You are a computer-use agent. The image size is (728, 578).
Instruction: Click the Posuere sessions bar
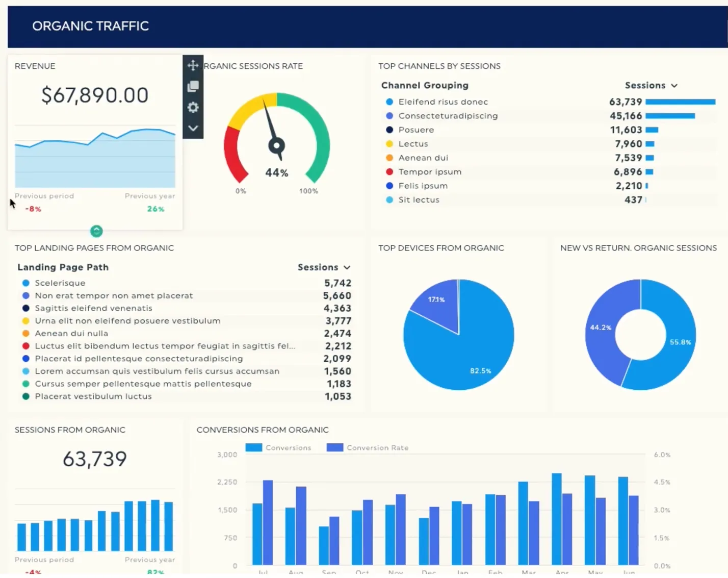tap(652, 130)
